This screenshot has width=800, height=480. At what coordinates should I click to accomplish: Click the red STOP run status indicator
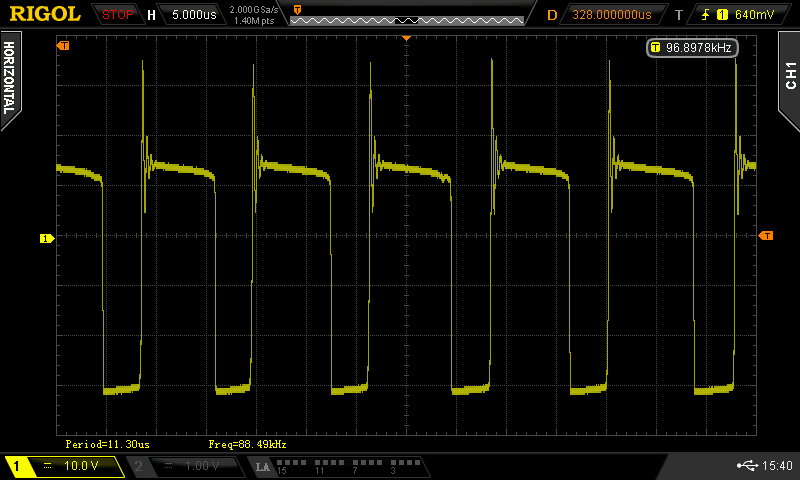pyautogui.click(x=118, y=15)
